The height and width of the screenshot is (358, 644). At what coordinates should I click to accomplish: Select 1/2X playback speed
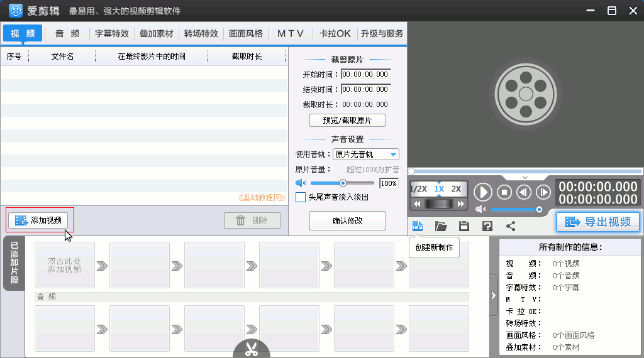pyautogui.click(x=419, y=189)
